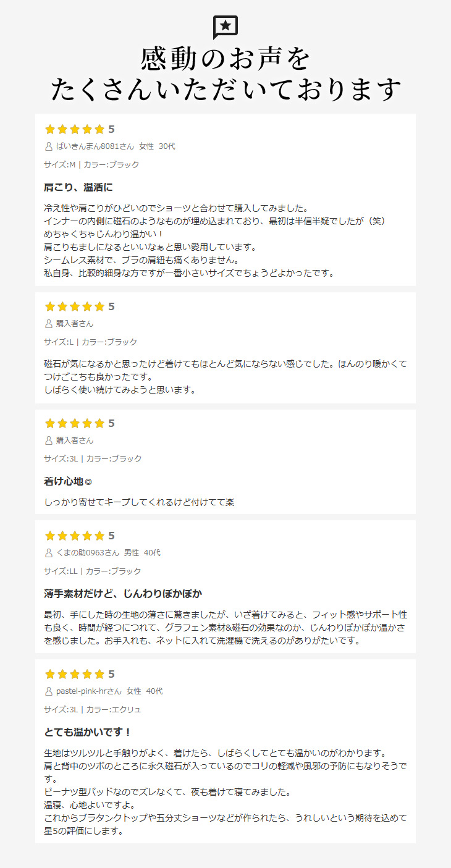The image size is (451, 868).
Task: Click the star speech-bubble icon above the heading
Action: pos(225,28)
